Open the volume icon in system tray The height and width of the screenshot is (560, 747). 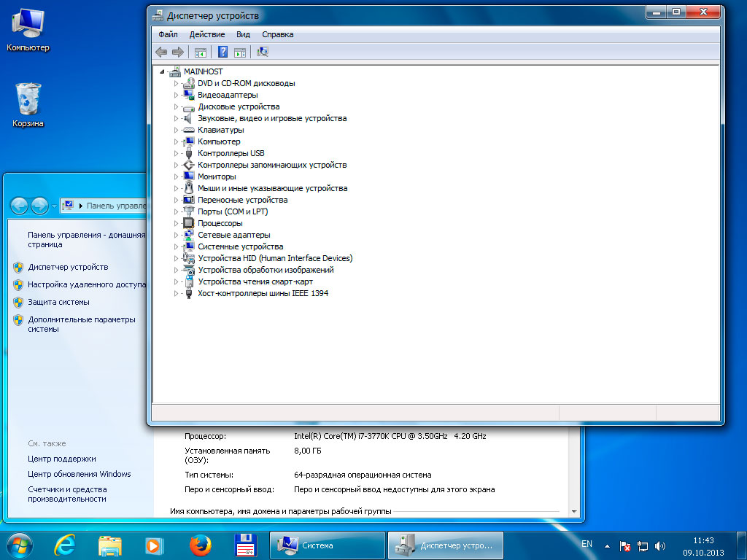coord(660,545)
